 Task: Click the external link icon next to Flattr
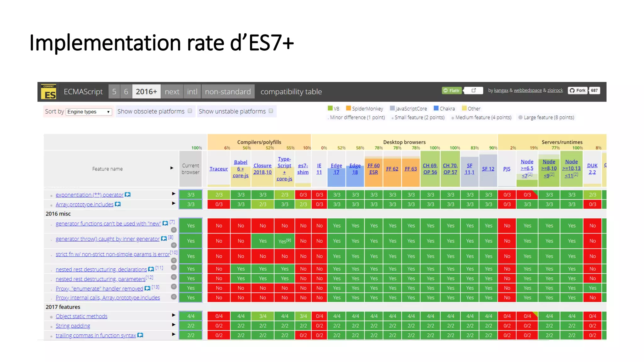click(x=474, y=90)
